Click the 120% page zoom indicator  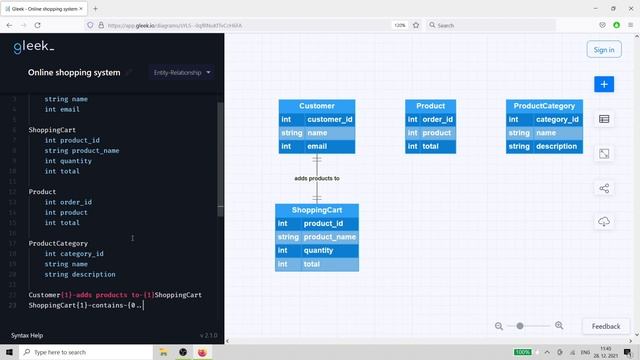click(400, 25)
